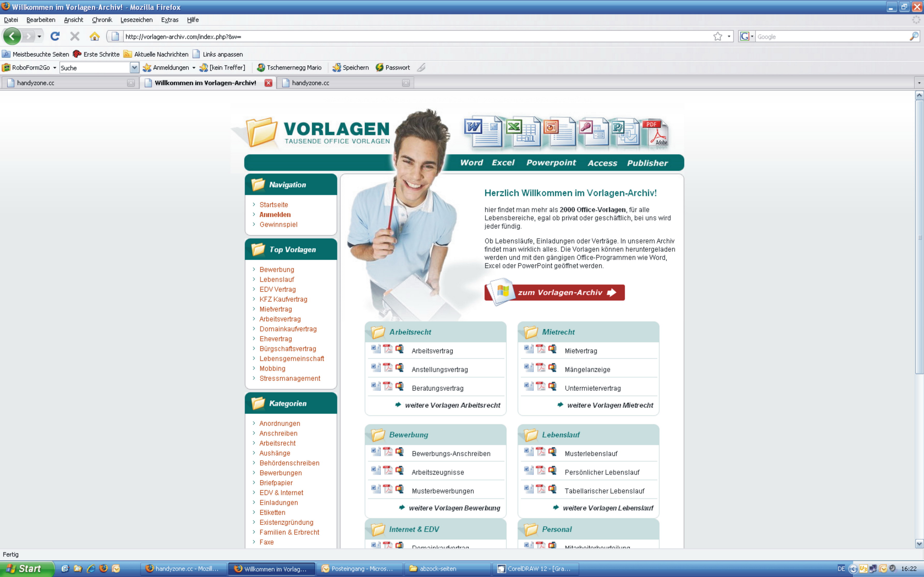Click the page vertical scrollbar thumb

click(919, 237)
